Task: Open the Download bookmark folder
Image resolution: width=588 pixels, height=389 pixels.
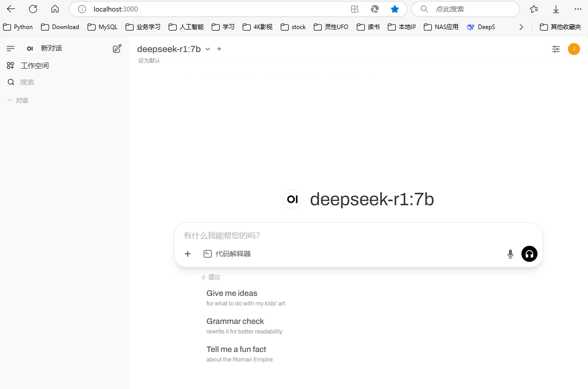Action: (60, 27)
